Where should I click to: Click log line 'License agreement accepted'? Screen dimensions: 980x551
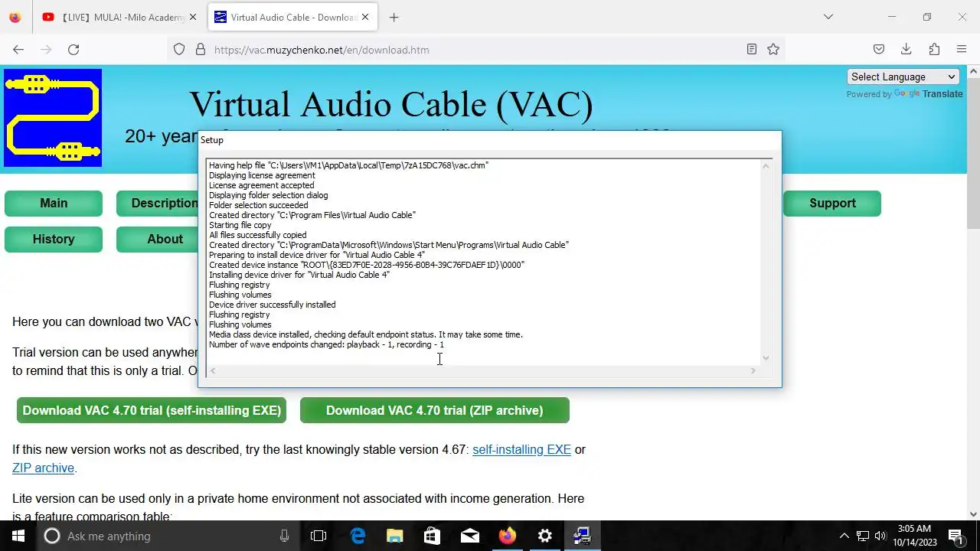(x=261, y=185)
